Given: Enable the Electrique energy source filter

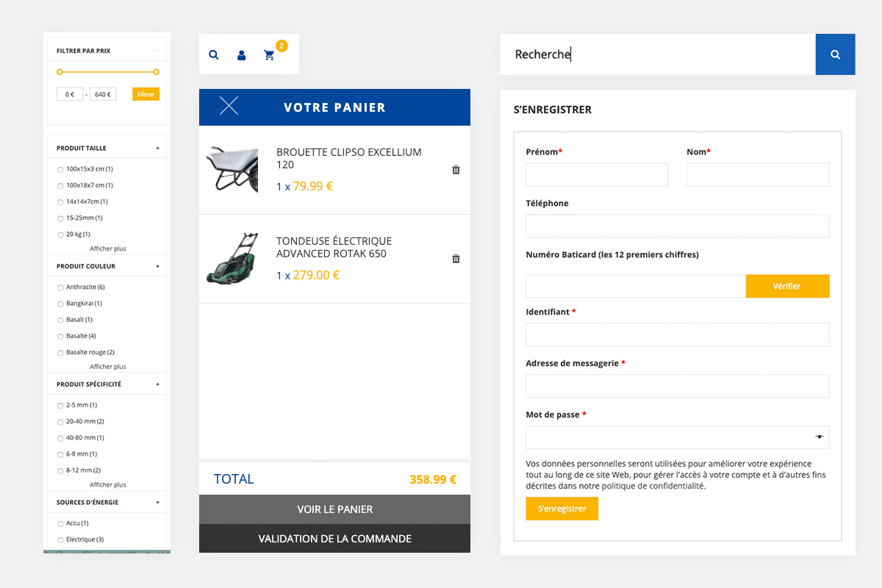Looking at the screenshot, I should (60, 539).
